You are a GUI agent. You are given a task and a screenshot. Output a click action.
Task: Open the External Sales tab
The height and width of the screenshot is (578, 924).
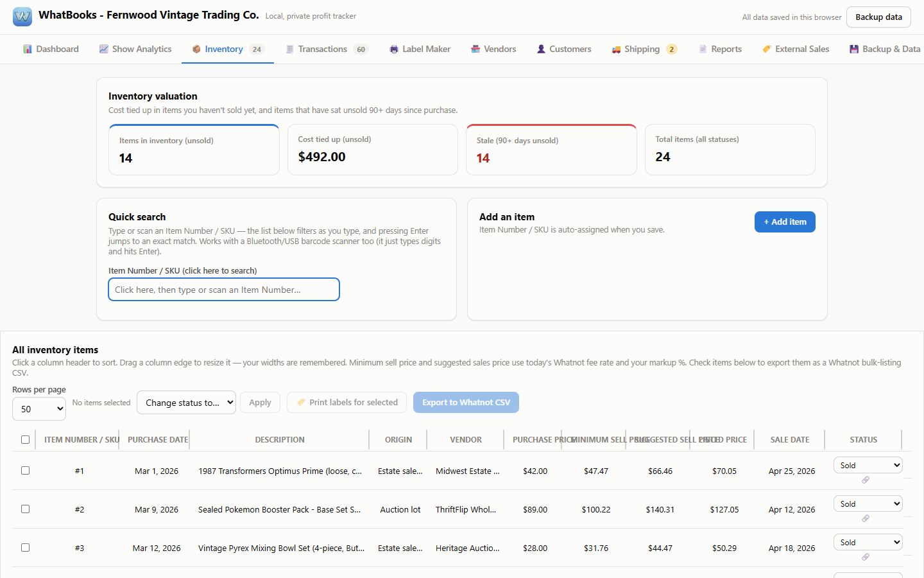point(796,49)
